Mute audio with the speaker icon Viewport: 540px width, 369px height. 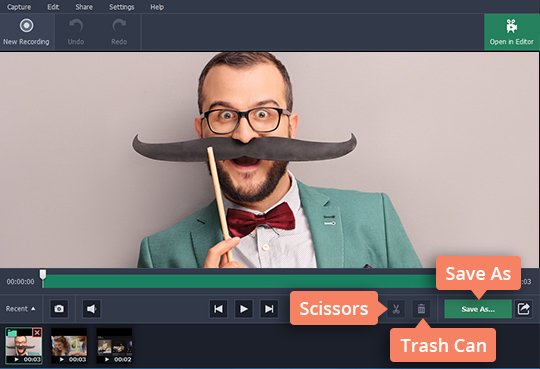pyautogui.click(x=91, y=309)
